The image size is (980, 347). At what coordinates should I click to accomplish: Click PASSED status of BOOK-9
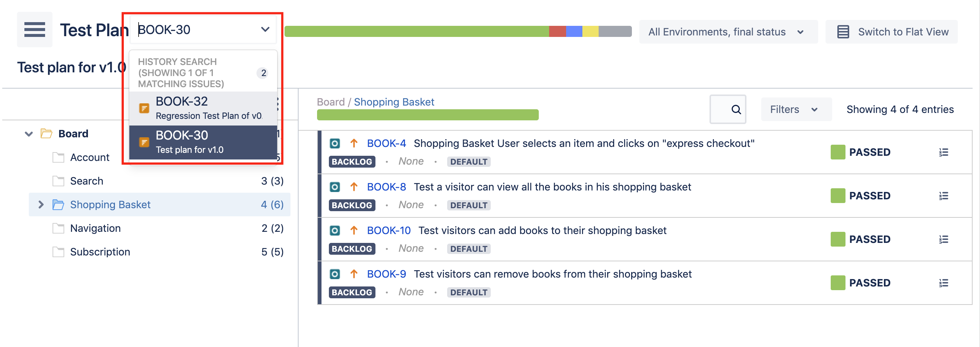pyautogui.click(x=861, y=283)
